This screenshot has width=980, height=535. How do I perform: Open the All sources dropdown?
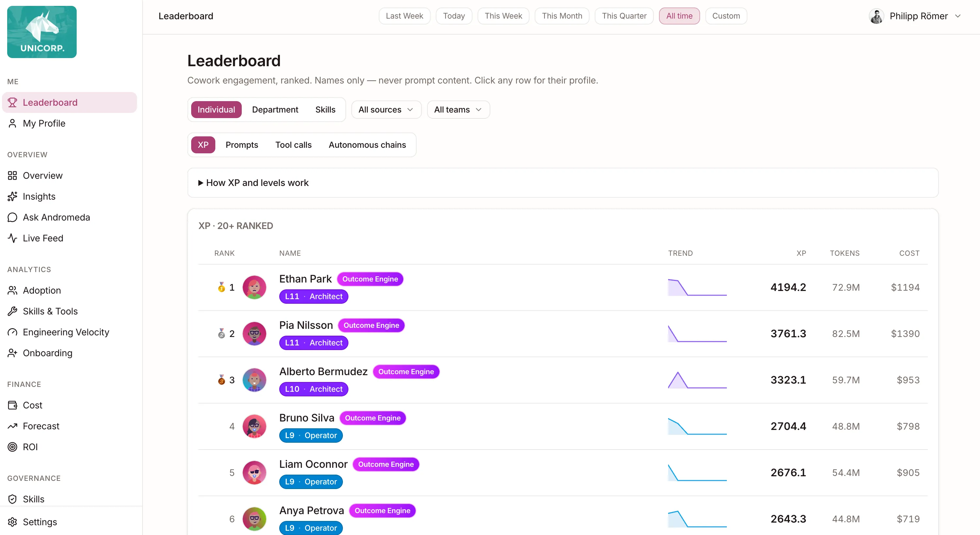386,110
